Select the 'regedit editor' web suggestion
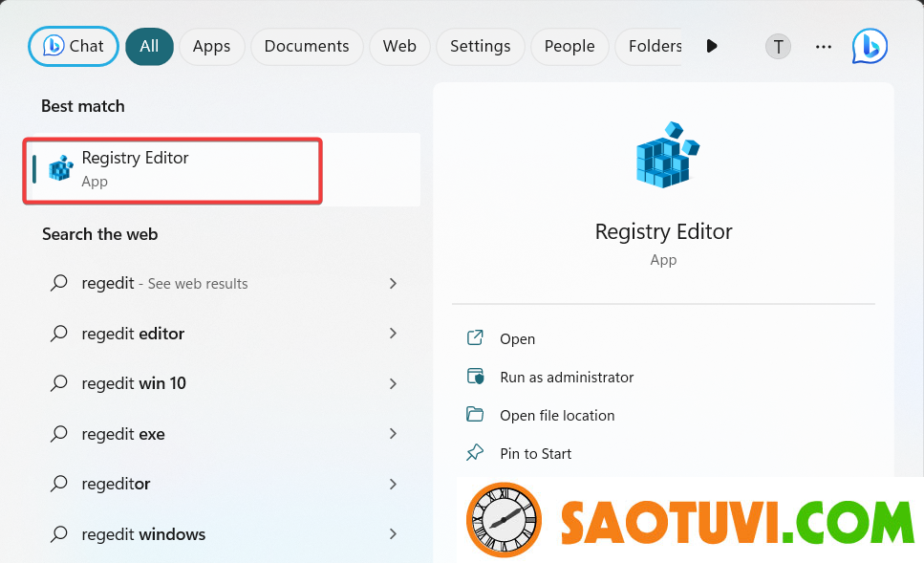Viewport: 924px width, 563px height. [x=223, y=334]
